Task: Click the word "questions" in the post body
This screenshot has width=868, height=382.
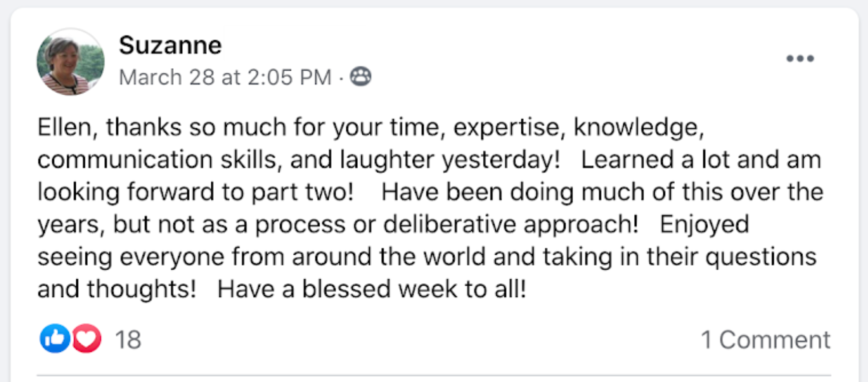Action: [761, 257]
